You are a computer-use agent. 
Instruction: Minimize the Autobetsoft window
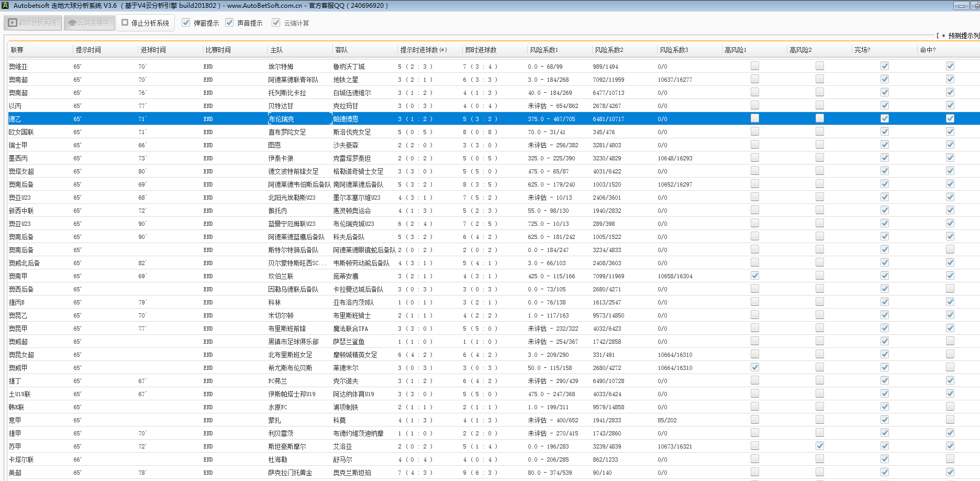(x=961, y=6)
